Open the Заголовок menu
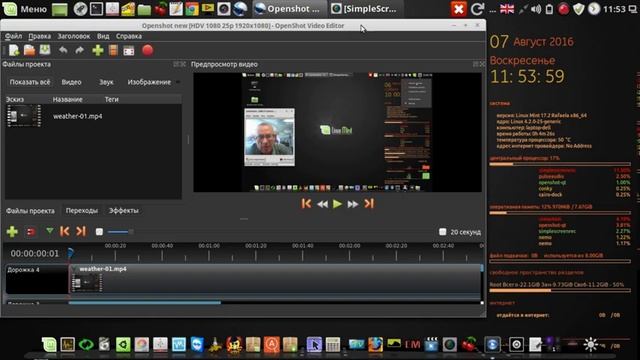Image resolution: width=640 pixels, height=360 pixels. point(73,36)
